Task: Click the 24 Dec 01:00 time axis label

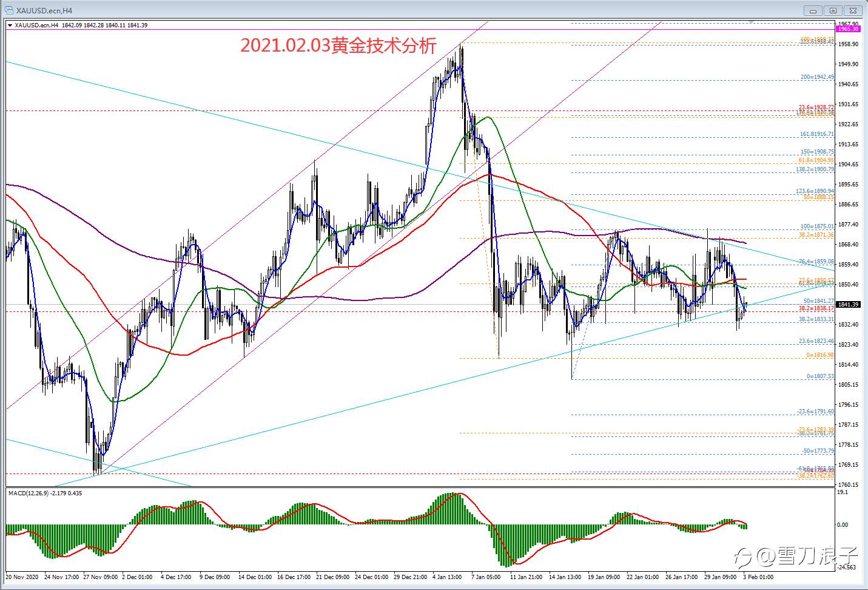Action: point(371,577)
